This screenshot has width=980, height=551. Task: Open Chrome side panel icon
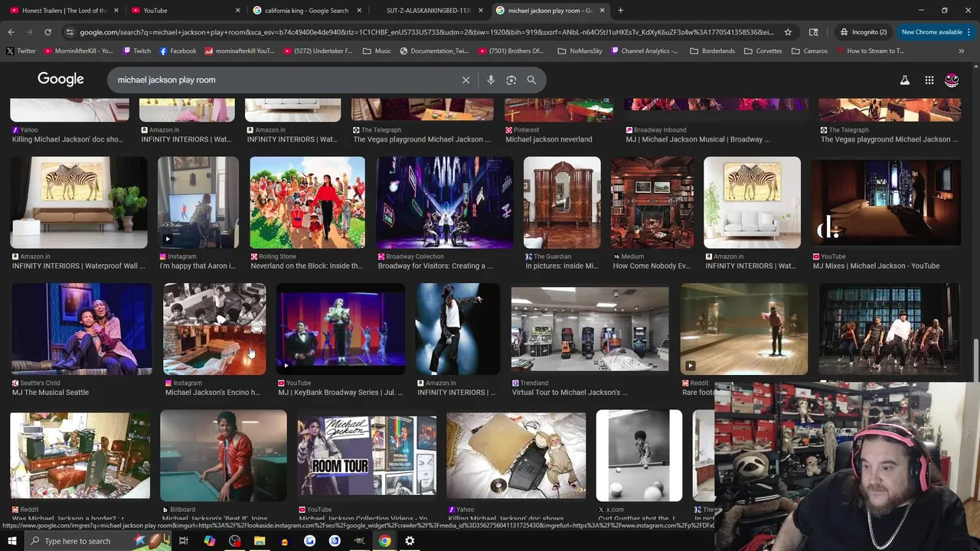(x=813, y=32)
